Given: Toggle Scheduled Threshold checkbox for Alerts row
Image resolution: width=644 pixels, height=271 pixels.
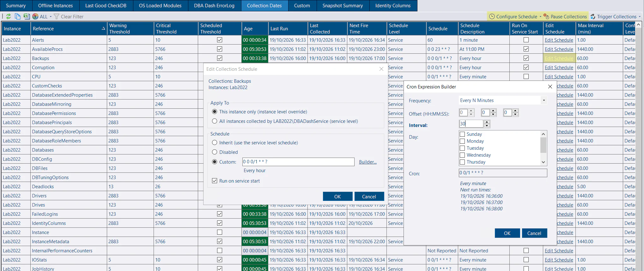Looking at the screenshot, I should click(220, 40).
